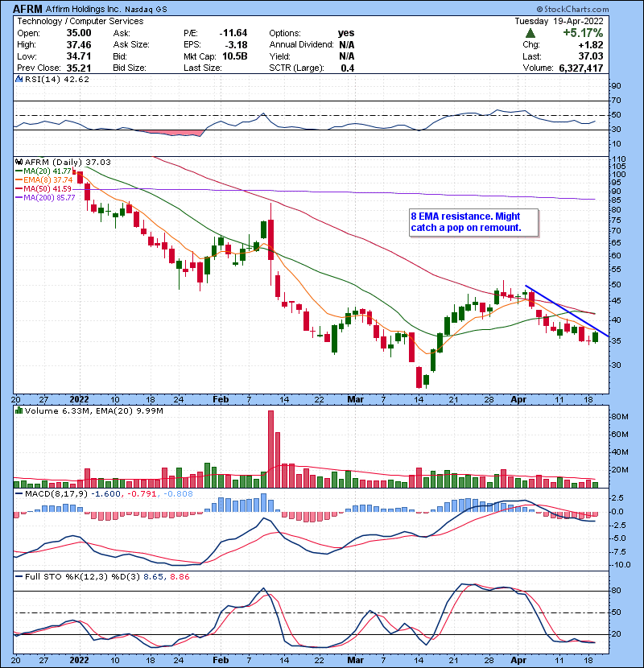Click the AFRM (Daily) 37.03 legend label
This screenshot has height=668, width=644.
pyautogui.click(x=68, y=163)
